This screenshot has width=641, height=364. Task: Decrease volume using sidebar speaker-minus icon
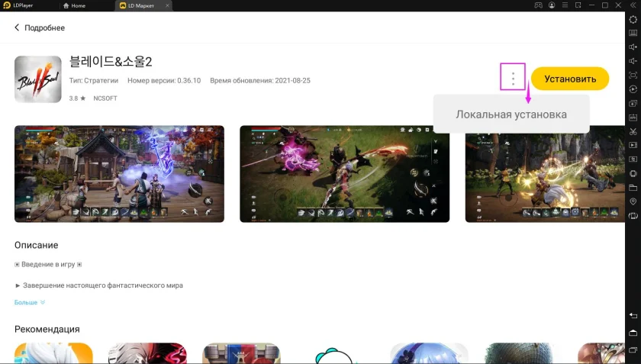(x=633, y=61)
